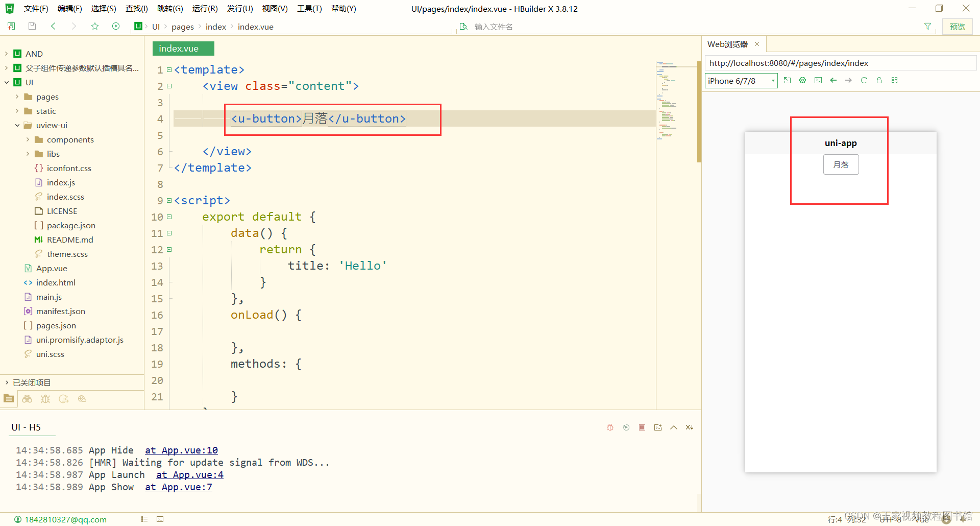Click the cloud globe icon in sidebar footer
This screenshot has width=980, height=526.
82,399
